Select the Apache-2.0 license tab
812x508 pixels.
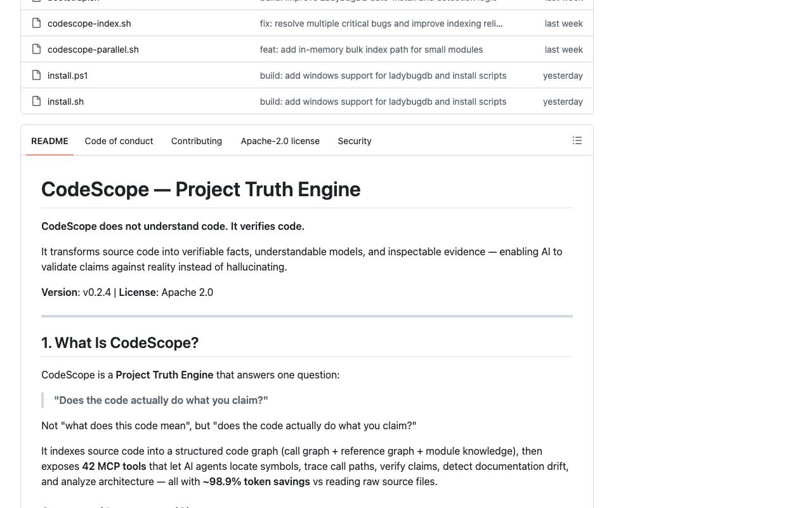(x=280, y=141)
